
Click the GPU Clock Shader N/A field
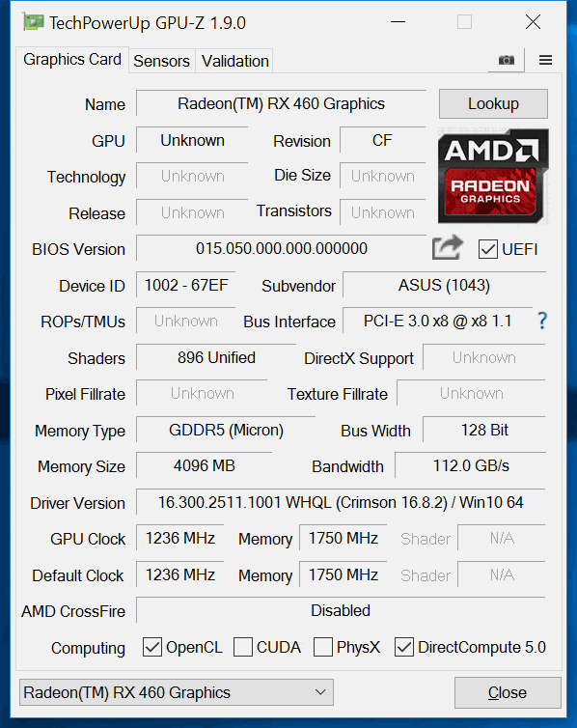click(x=502, y=538)
